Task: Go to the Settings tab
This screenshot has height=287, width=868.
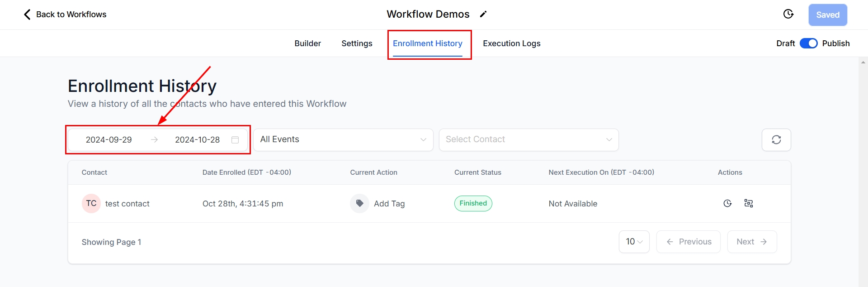Action: (x=357, y=43)
